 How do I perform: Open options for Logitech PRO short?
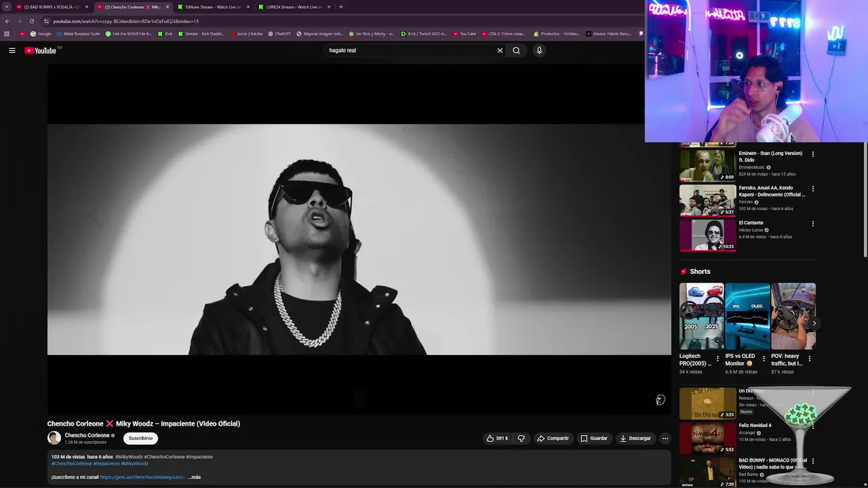[x=717, y=359]
